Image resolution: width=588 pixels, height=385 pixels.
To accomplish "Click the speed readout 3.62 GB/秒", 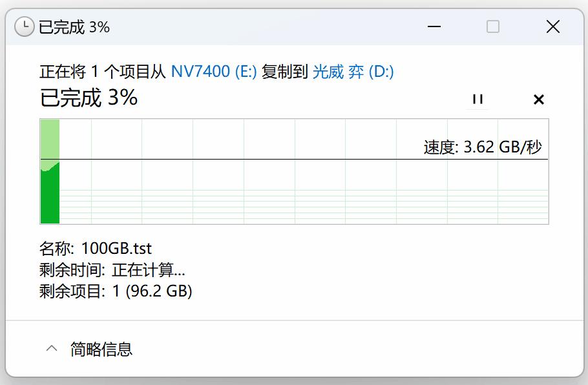I will pyautogui.click(x=482, y=147).
